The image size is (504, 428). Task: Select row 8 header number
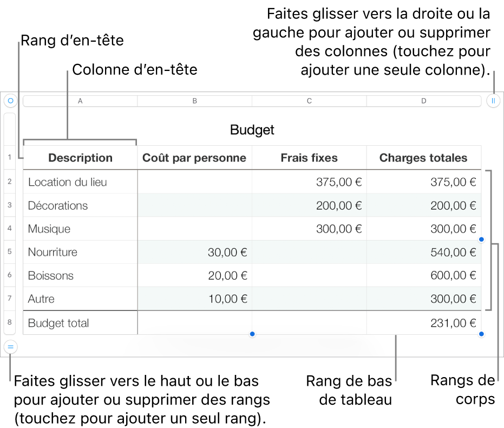coord(10,323)
